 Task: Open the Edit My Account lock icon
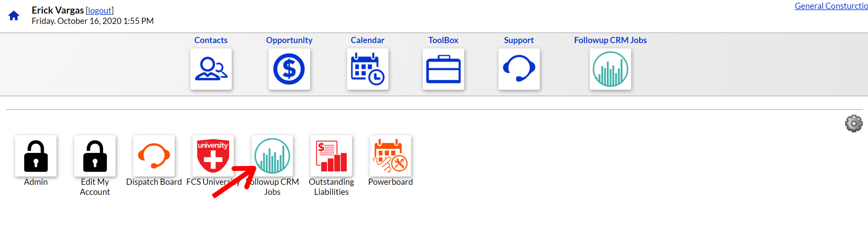coord(95,156)
